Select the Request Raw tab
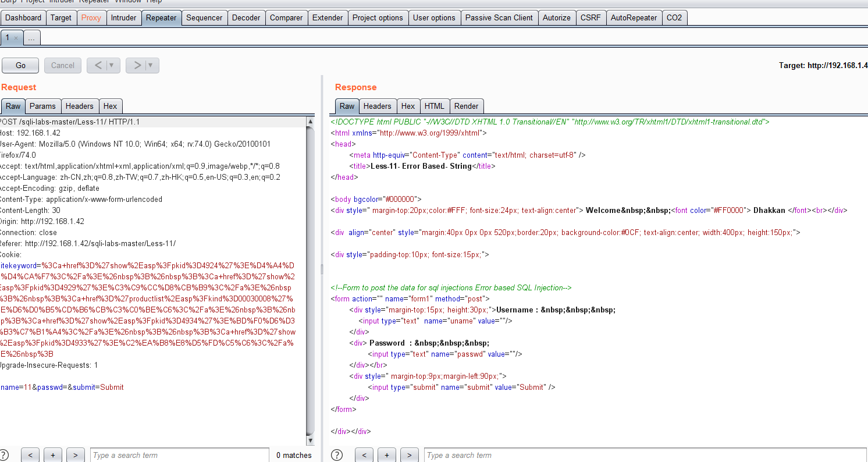Screen dimensions: 868x462 13,106
